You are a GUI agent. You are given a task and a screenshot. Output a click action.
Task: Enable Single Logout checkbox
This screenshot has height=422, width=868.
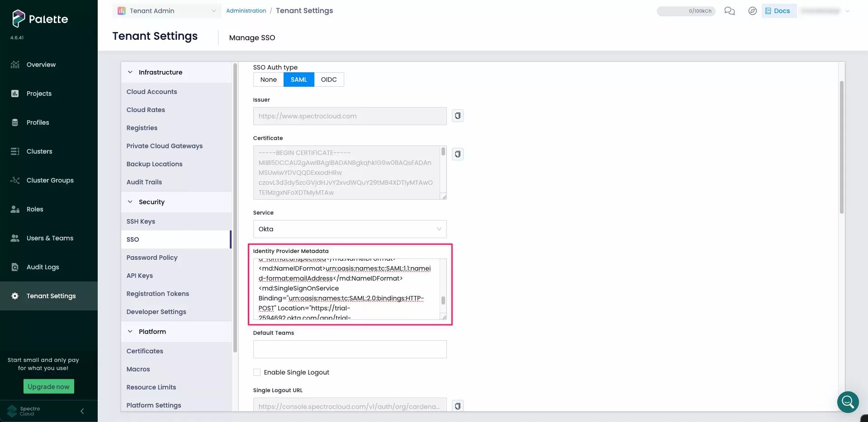coord(256,372)
